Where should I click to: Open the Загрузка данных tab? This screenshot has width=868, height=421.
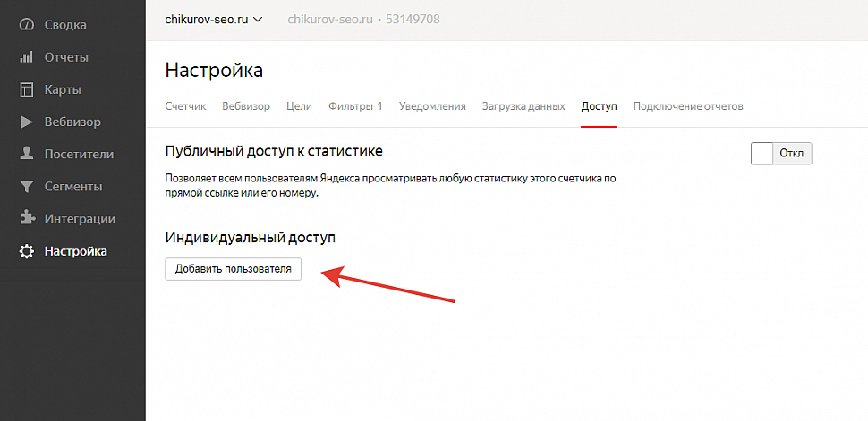523,106
